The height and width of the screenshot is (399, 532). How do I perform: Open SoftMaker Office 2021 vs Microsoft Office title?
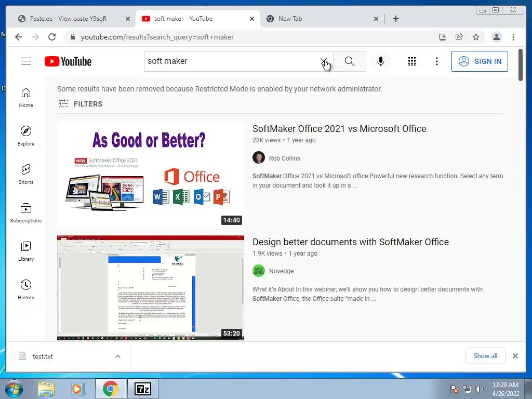tap(339, 129)
